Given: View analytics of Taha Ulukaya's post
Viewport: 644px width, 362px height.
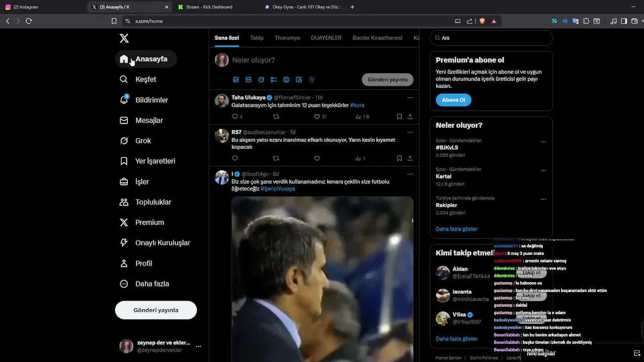Looking at the screenshot, I should 362,117.
